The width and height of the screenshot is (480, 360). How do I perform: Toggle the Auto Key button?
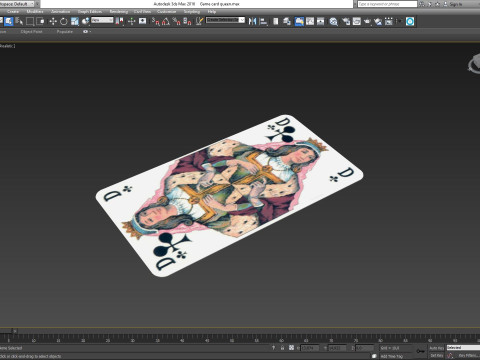[436, 348]
